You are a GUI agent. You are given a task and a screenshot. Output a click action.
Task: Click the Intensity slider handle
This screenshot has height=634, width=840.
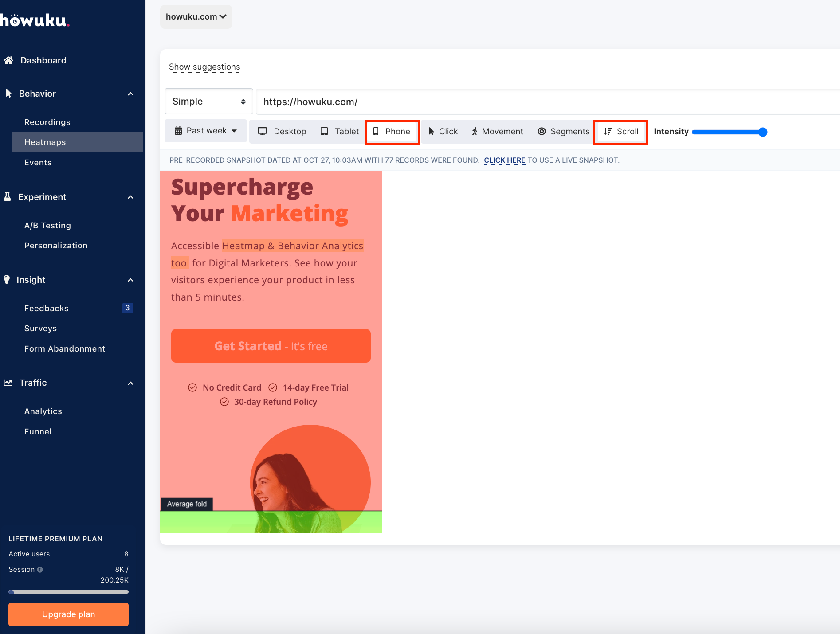click(763, 132)
